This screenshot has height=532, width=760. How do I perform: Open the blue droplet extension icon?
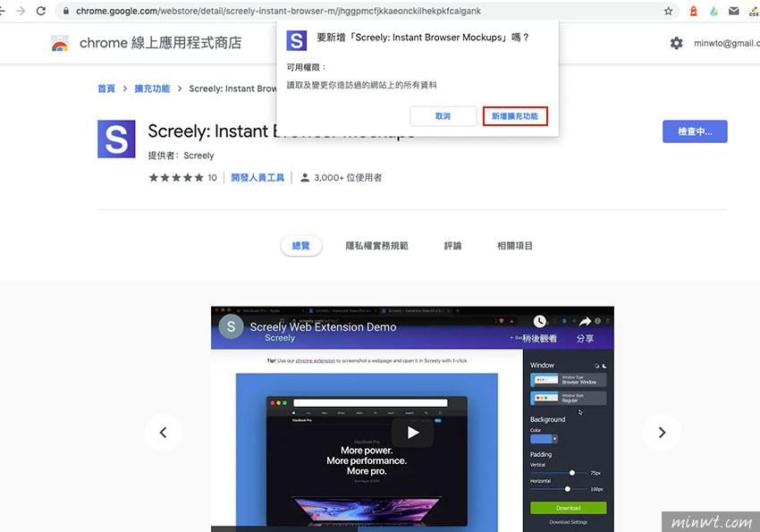(x=714, y=11)
